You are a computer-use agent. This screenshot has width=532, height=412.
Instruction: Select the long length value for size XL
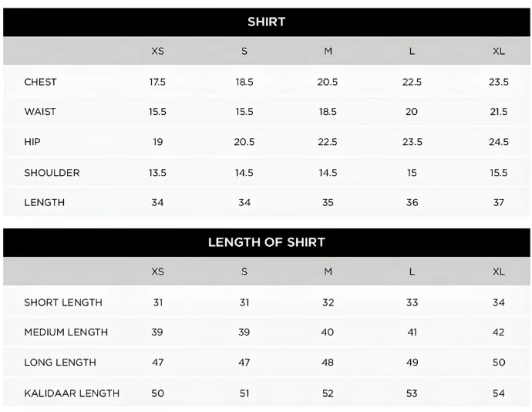tap(499, 363)
